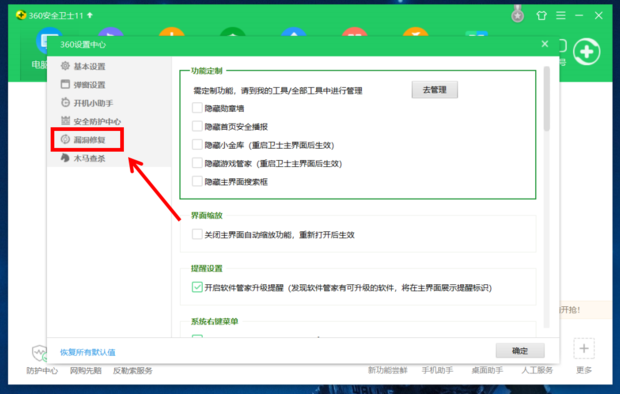Confirm settings with the 确定 button
The width and height of the screenshot is (620, 394).
tap(520, 350)
